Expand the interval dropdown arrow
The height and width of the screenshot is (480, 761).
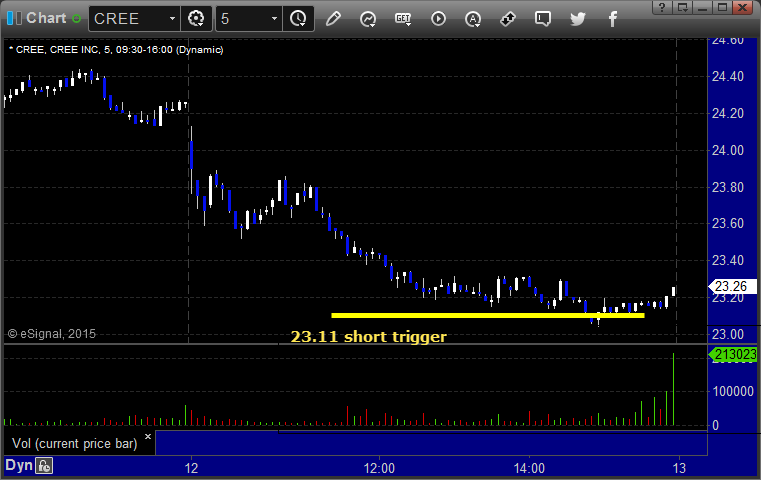274,19
